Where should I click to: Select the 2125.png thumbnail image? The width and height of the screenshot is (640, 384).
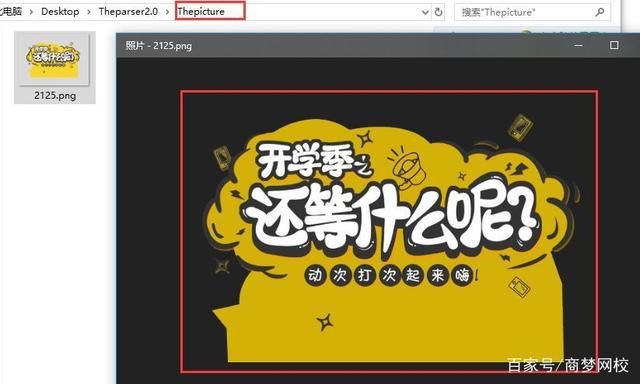click(54, 60)
